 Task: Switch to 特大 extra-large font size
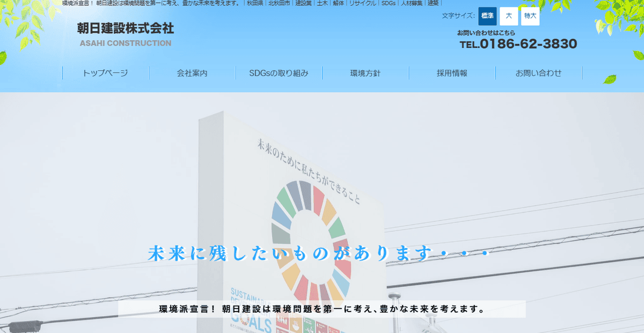click(529, 17)
